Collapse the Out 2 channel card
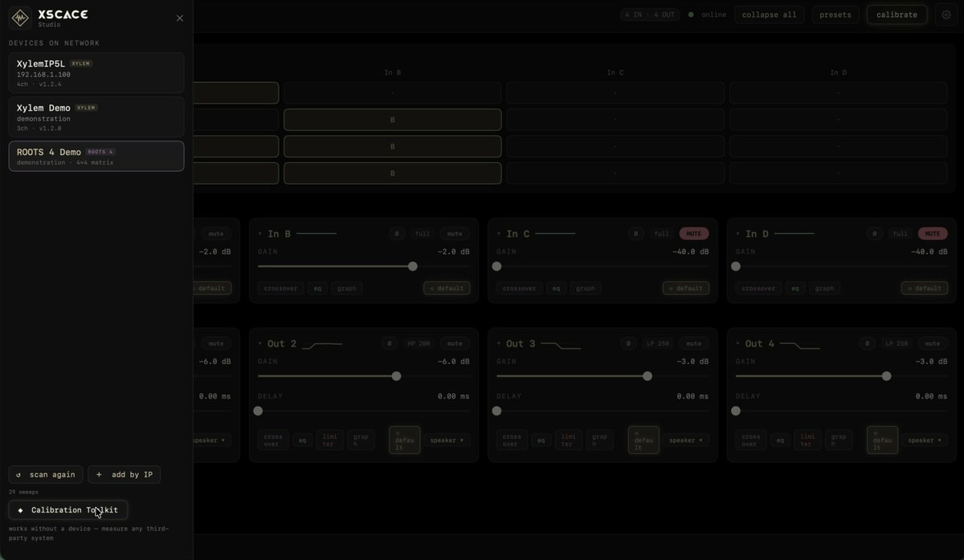 coord(260,344)
